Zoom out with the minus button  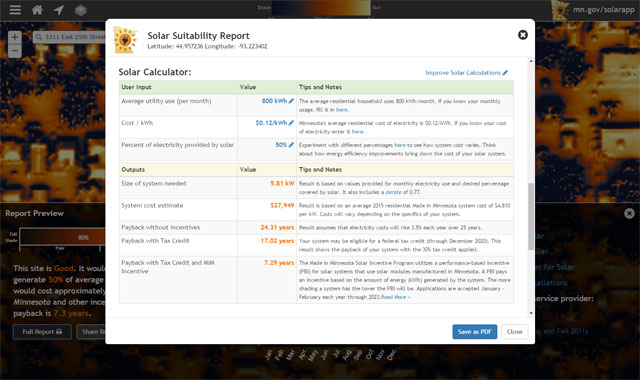tap(15, 51)
